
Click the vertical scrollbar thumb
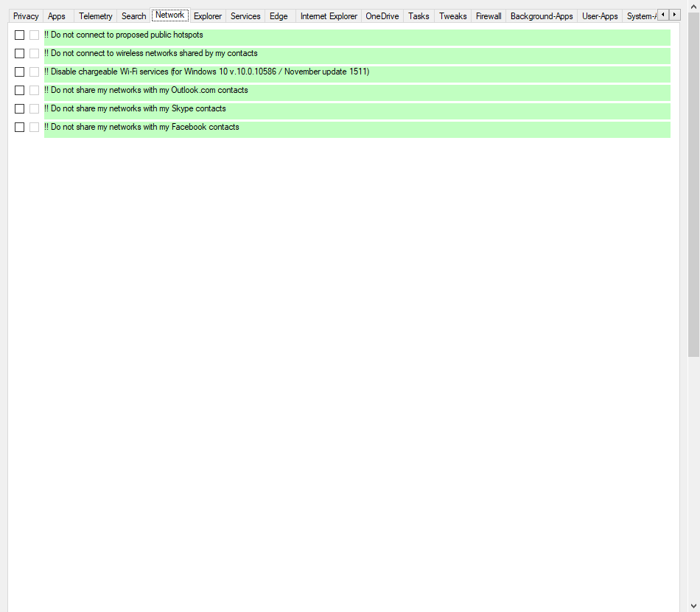[694, 184]
